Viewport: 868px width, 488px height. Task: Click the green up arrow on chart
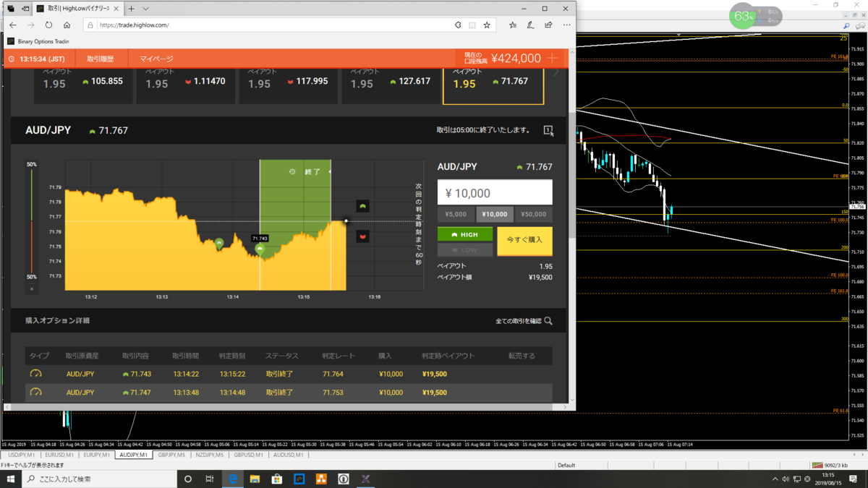pos(362,206)
